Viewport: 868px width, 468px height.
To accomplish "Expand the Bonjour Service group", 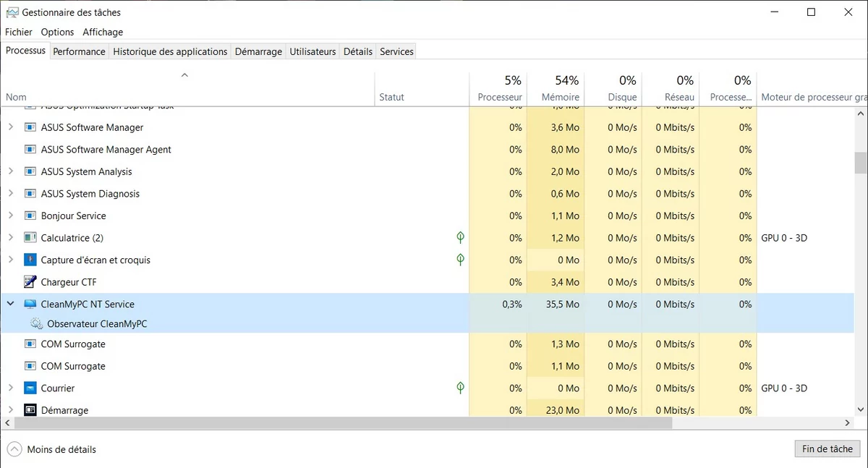I will coord(10,216).
